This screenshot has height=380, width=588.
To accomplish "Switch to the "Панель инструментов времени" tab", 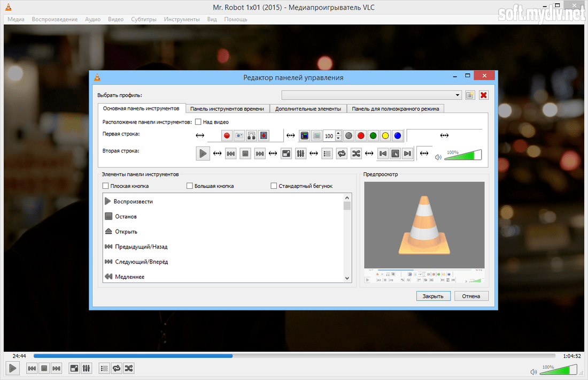I will click(x=227, y=109).
